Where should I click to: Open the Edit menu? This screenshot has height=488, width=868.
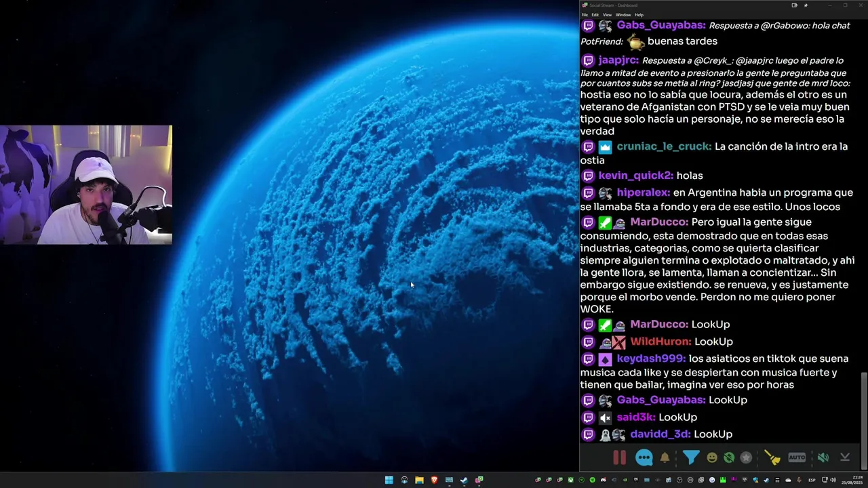tap(595, 14)
